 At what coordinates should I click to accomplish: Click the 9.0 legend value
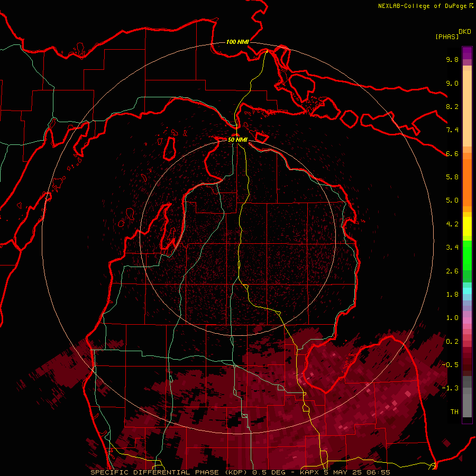452,83
